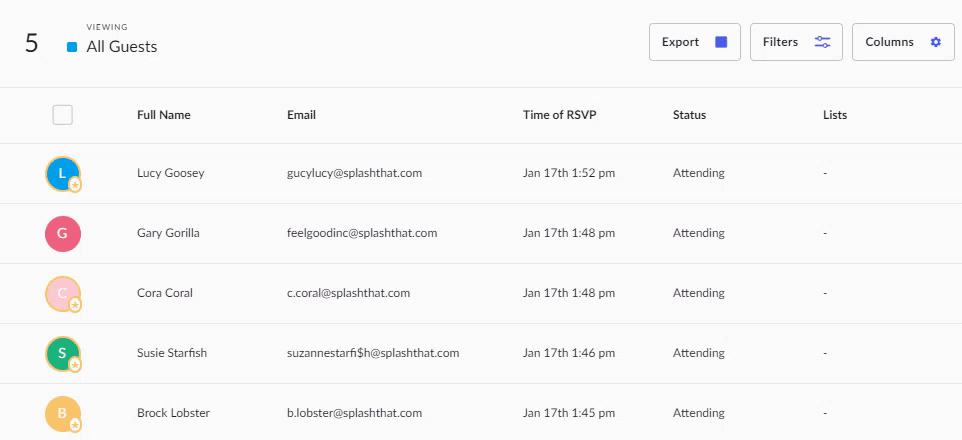Toggle the select-all guests checkbox
Viewport: 962px width, 440px height.
pos(63,115)
